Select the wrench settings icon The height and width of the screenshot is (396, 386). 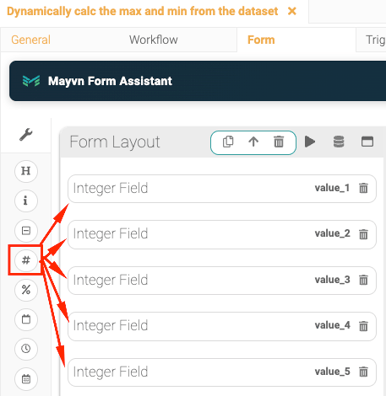[x=26, y=135]
